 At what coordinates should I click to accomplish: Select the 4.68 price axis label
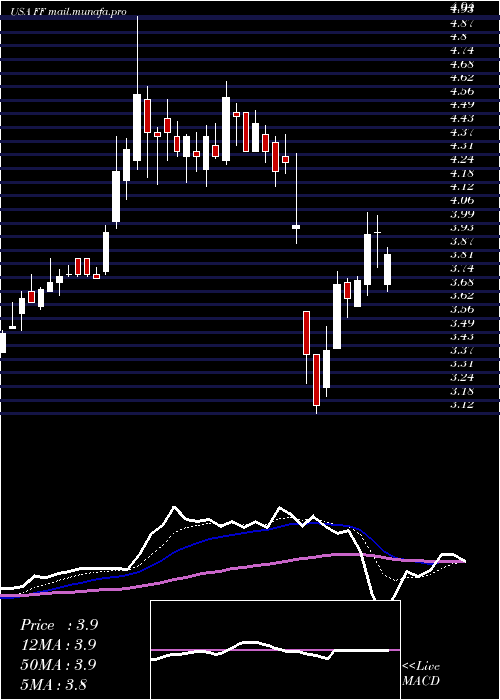click(462, 64)
